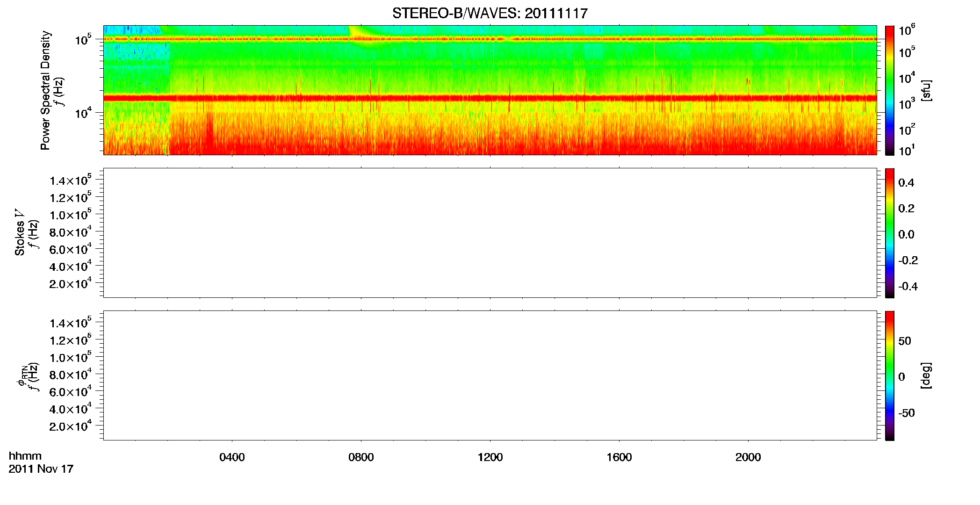Click the -50 label on degrees color bar
The image size is (980, 505).
click(x=907, y=413)
